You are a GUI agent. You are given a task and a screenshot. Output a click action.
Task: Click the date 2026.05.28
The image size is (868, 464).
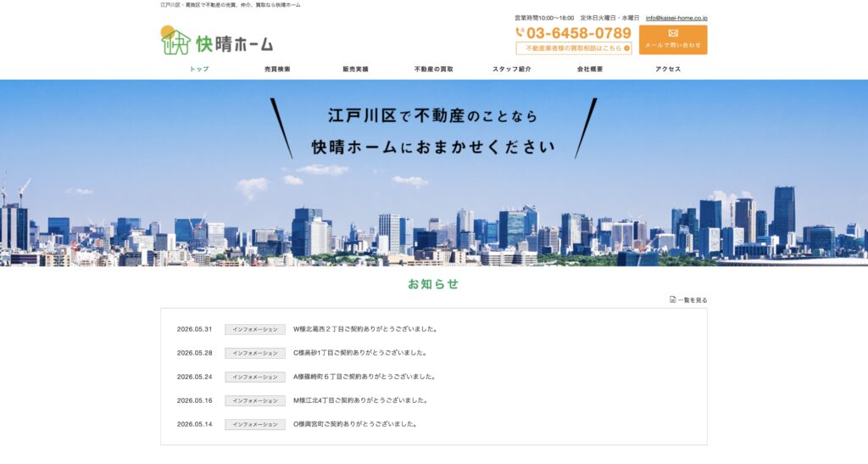(x=194, y=353)
